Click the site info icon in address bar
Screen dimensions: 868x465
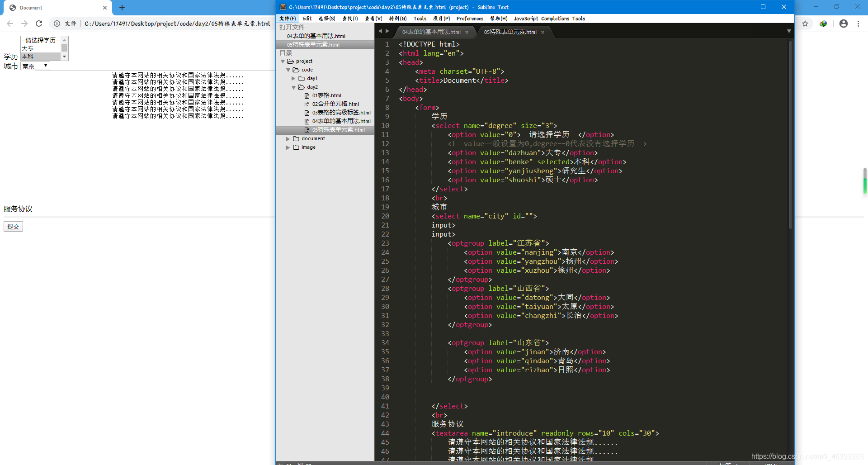pyautogui.click(x=57, y=24)
